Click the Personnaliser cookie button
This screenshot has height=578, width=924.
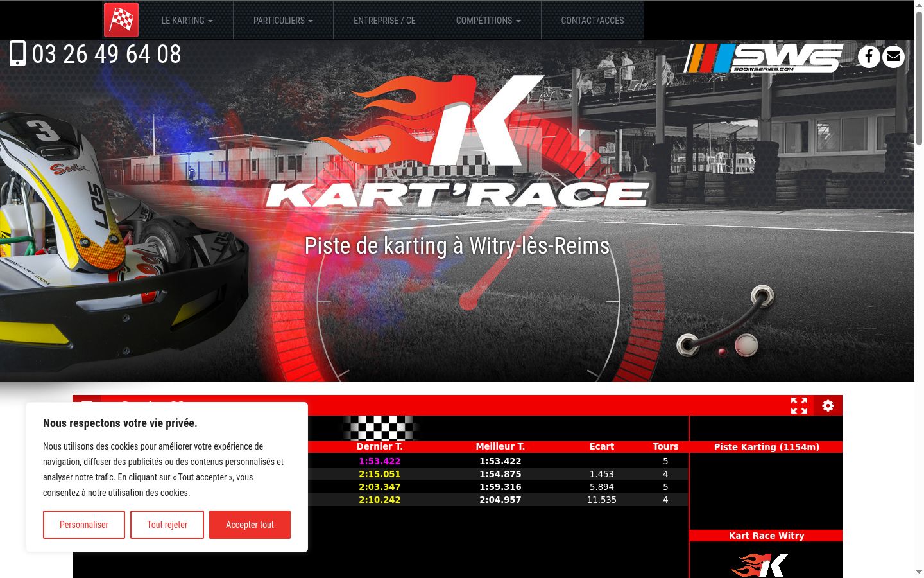tap(84, 525)
